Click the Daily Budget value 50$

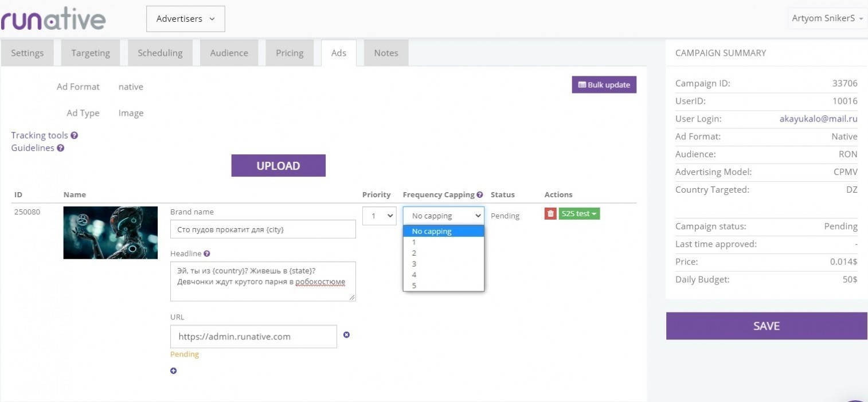tap(850, 279)
